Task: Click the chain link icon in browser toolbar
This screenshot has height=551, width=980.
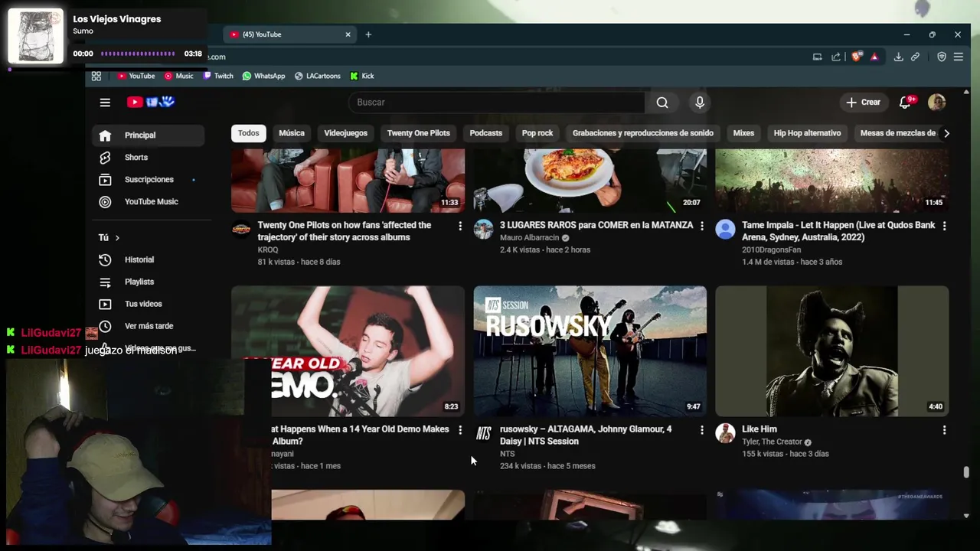Action: tap(915, 57)
